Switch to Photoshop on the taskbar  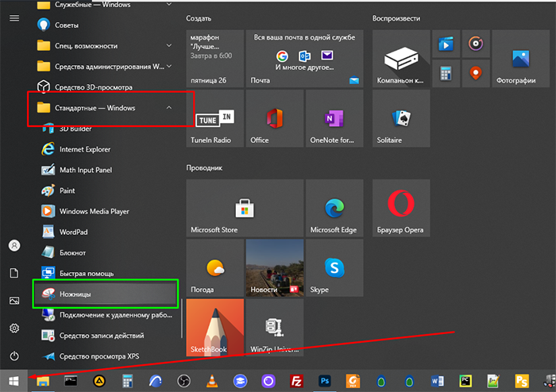[324, 381]
